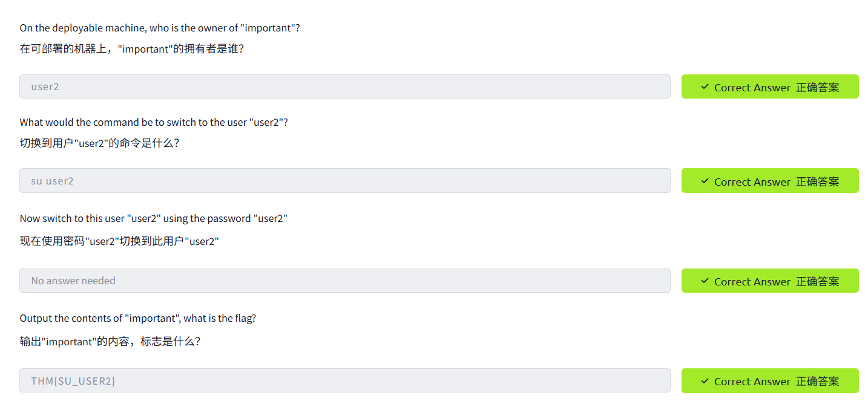
Task: Click the Chinese instruction about using password "user2"
Action: tap(119, 241)
